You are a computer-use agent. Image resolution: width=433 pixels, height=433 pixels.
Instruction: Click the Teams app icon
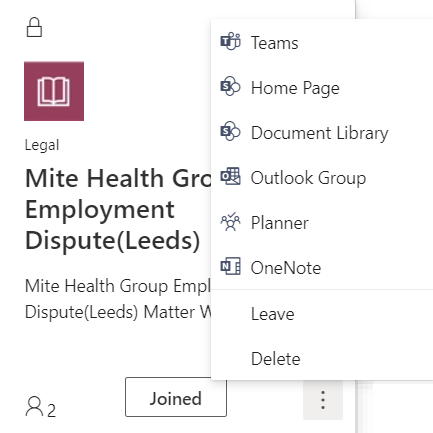pyautogui.click(x=230, y=42)
